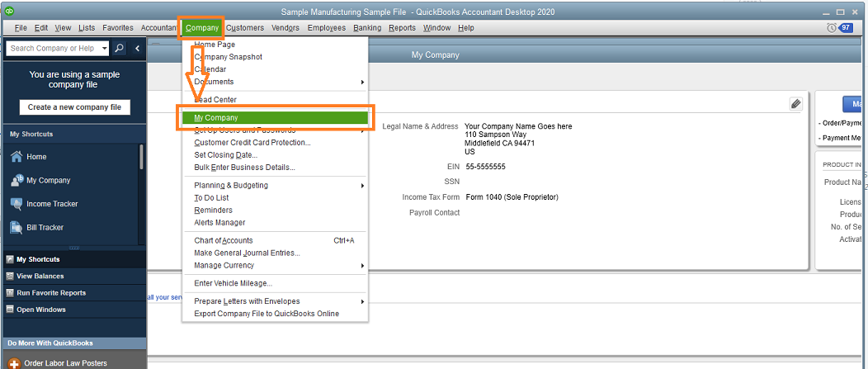Open the Banking menu
Viewport: 868px width, 369px height.
(367, 28)
